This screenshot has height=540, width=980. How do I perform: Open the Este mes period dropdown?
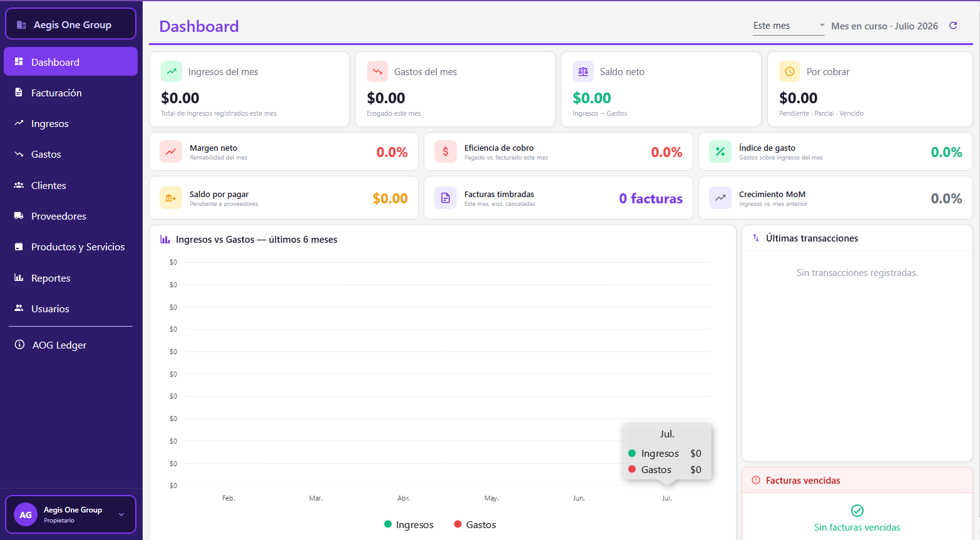789,26
